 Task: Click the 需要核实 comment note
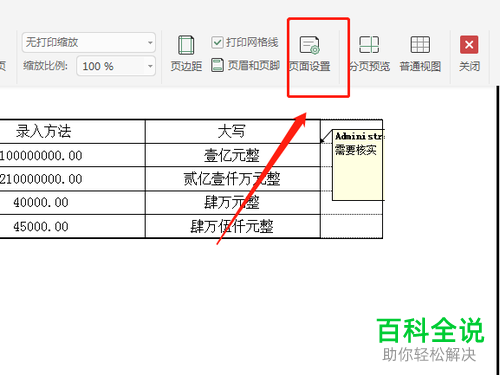click(x=358, y=165)
